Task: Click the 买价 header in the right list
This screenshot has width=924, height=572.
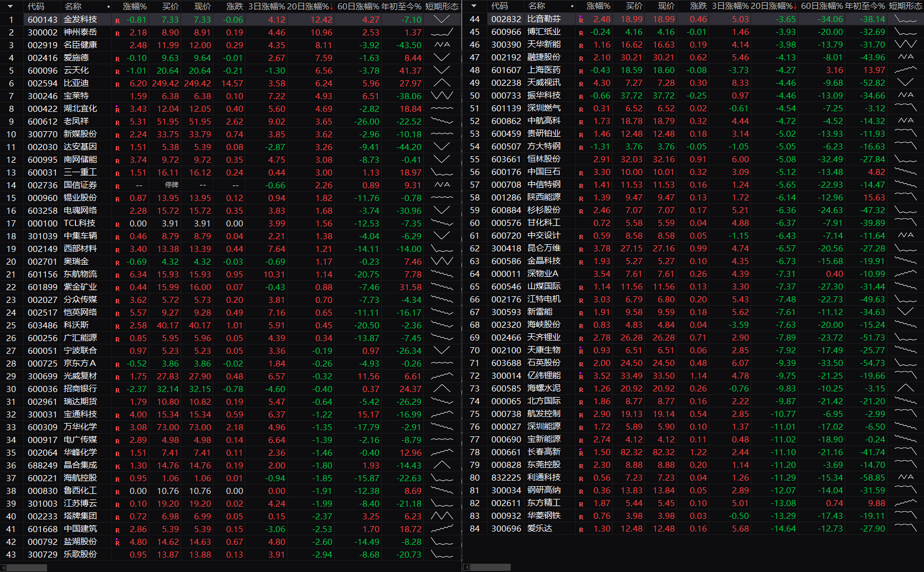Action: coord(634,6)
